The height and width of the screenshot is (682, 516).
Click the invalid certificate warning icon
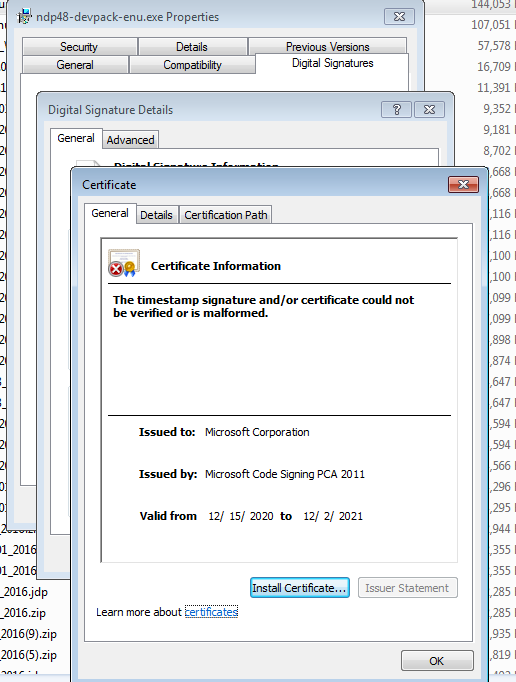pos(124,263)
